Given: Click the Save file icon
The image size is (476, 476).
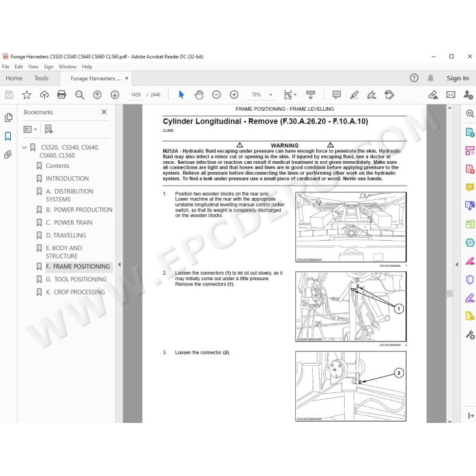Looking at the screenshot, I should click(x=9, y=95).
